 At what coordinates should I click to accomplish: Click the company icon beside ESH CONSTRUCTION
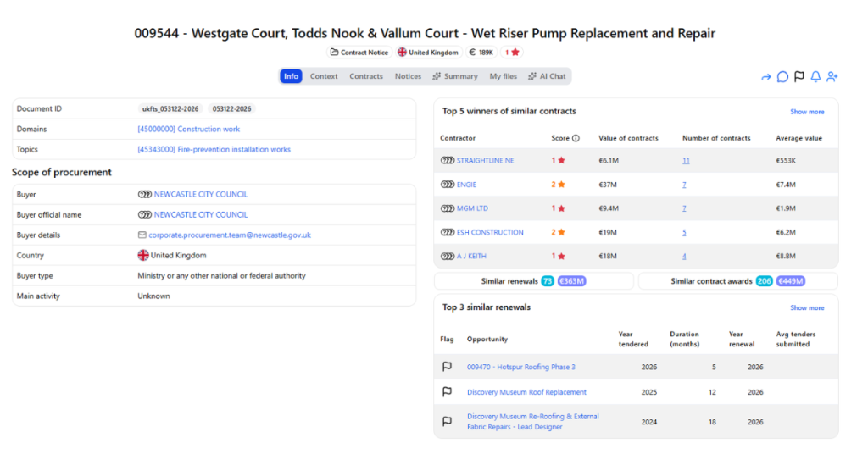(448, 232)
